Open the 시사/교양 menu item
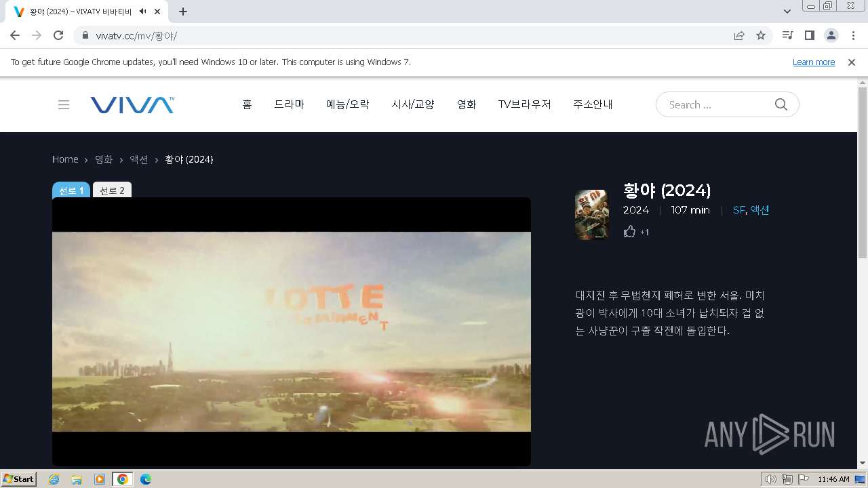The height and width of the screenshot is (488, 868). pos(413,104)
